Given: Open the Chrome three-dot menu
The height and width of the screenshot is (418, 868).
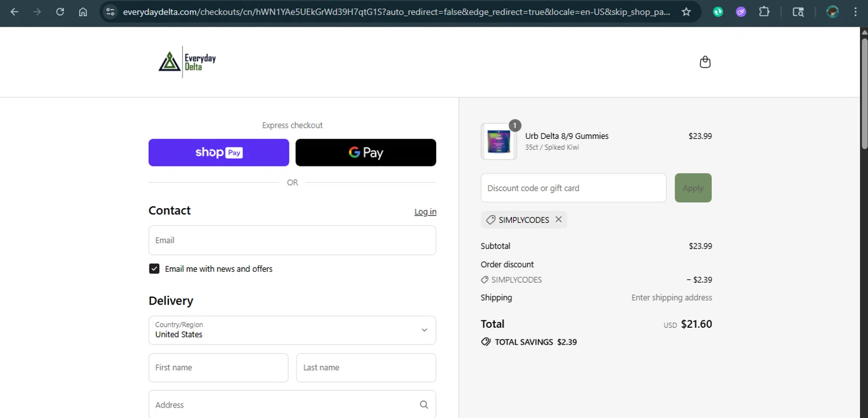Looking at the screenshot, I should tap(855, 12).
